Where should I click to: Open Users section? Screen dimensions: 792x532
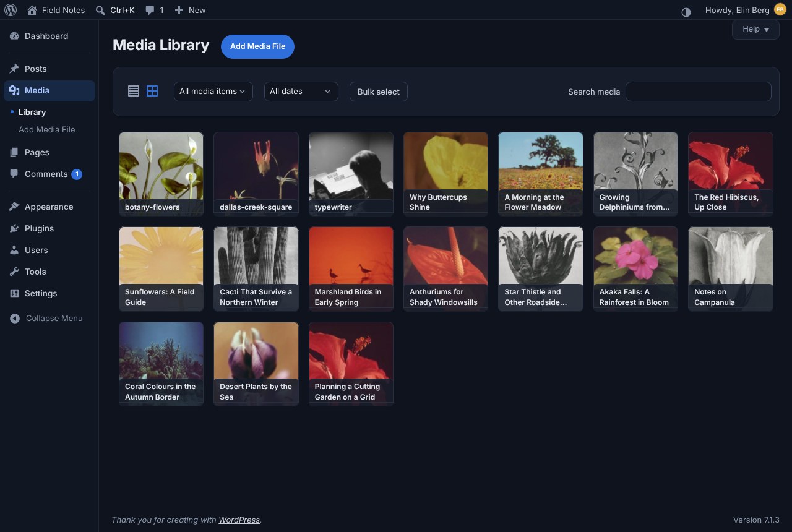tap(49, 250)
